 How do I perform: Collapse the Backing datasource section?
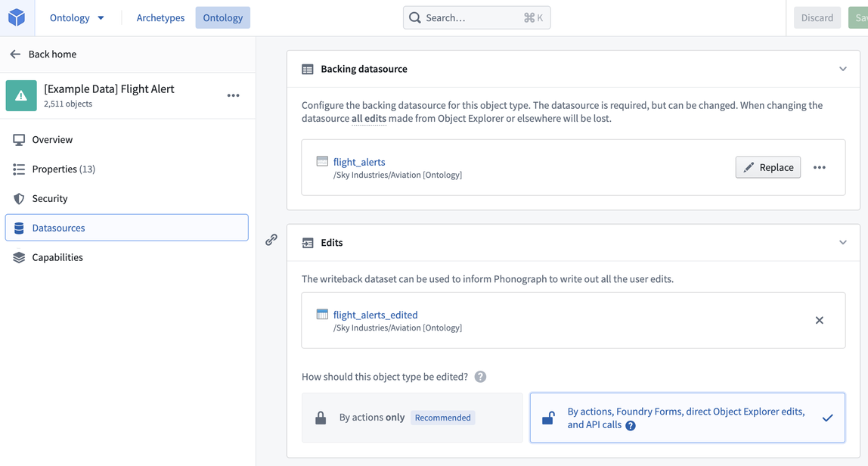(x=842, y=69)
